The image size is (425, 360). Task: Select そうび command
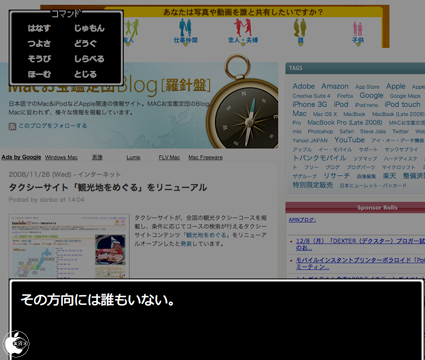pyautogui.click(x=39, y=59)
